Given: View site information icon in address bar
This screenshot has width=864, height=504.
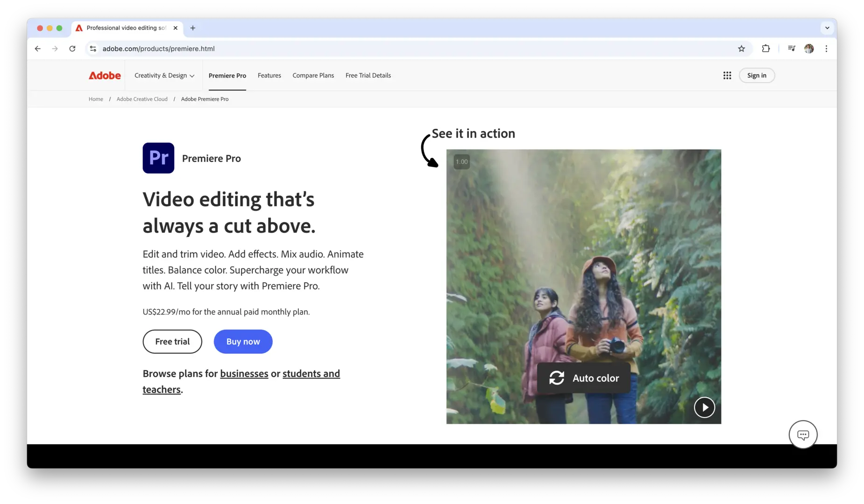Looking at the screenshot, I should (x=93, y=49).
